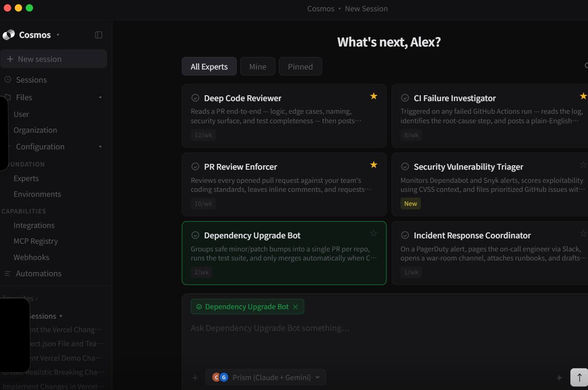Open User files

21,114
